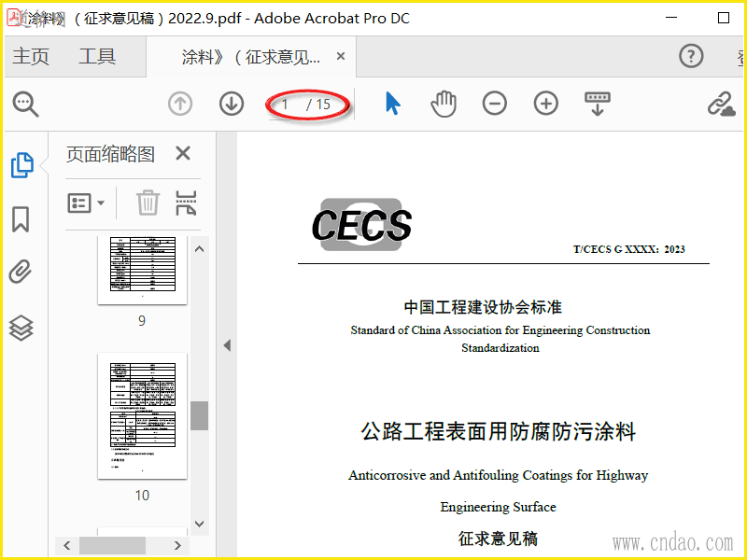Click the 页面缩略图 panel title
The height and width of the screenshot is (560, 747).
(110, 154)
